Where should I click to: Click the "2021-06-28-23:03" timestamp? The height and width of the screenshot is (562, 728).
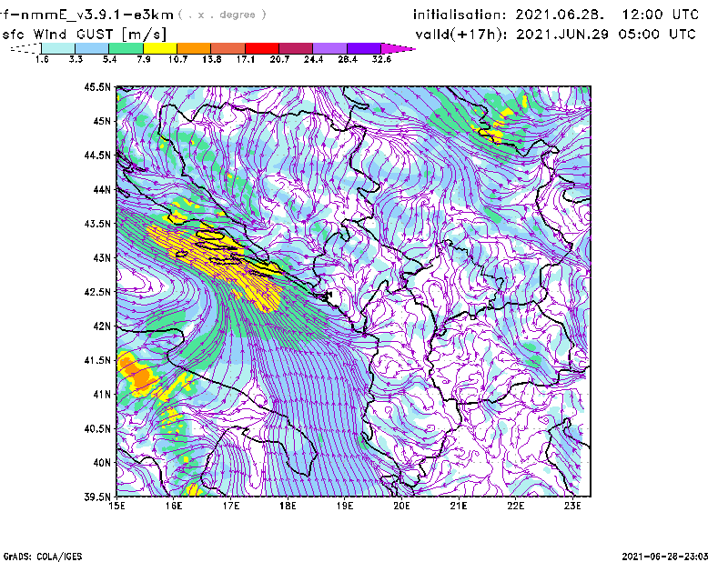[x=665, y=557]
